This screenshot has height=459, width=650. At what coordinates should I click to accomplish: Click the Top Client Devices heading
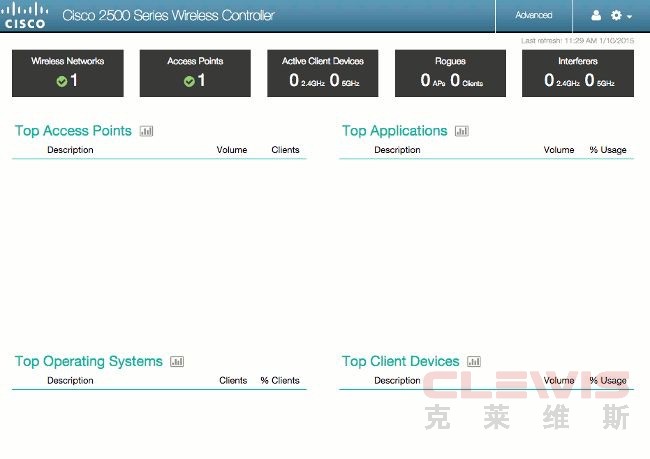(400, 362)
